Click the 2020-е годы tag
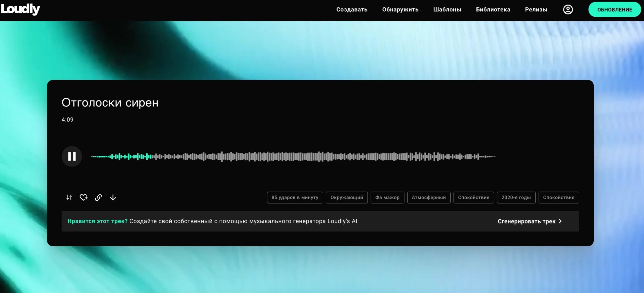 (x=516, y=198)
